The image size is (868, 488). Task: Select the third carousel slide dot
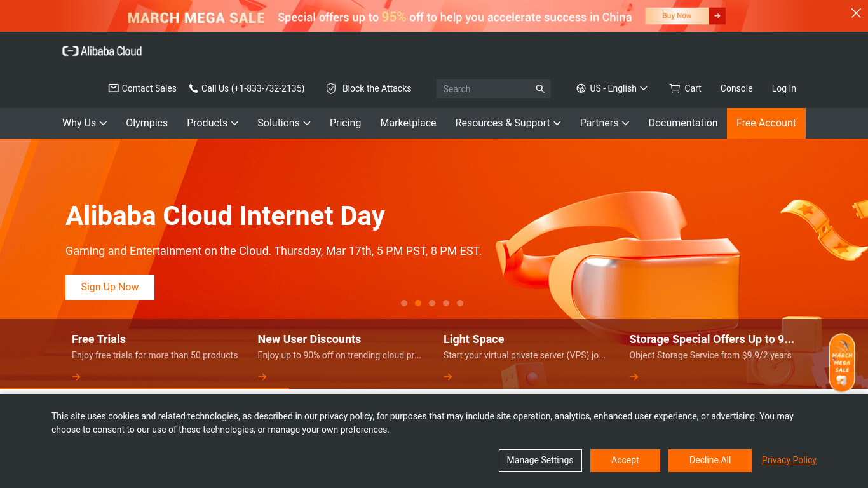(432, 303)
